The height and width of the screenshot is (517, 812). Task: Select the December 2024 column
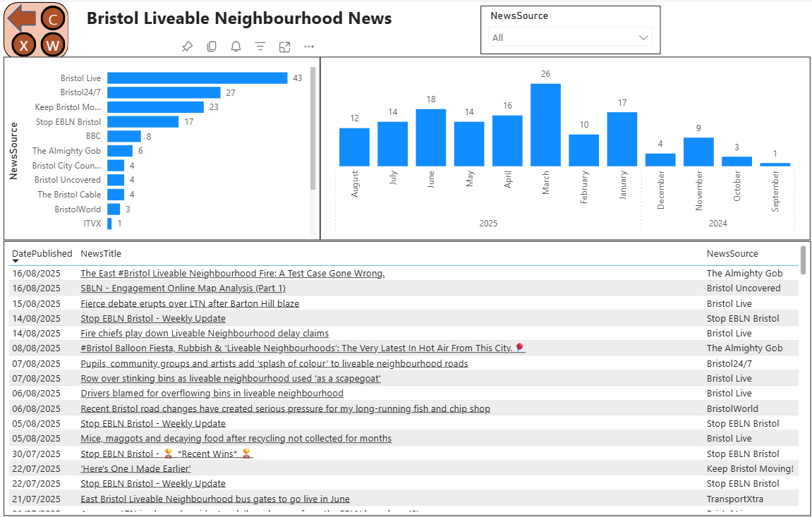pos(660,160)
